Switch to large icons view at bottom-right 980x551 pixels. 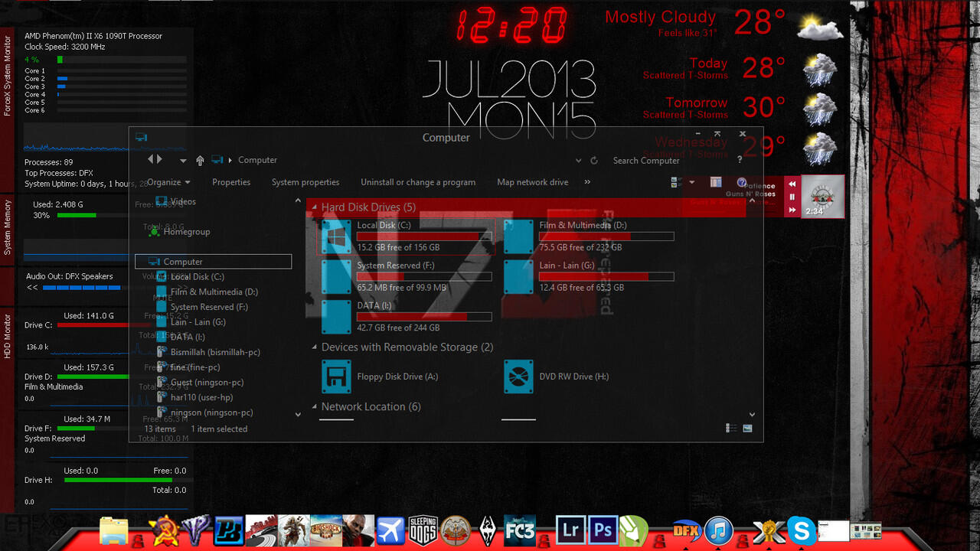point(747,429)
